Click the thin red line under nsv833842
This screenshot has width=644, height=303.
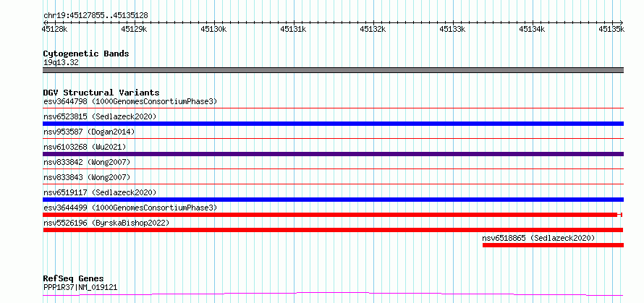pos(333,169)
